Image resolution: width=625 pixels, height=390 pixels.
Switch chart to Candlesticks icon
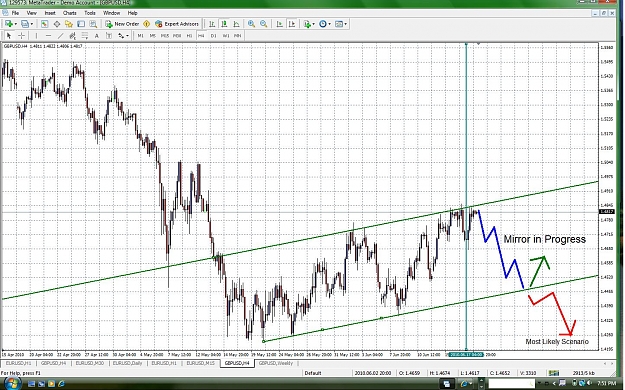[224, 24]
